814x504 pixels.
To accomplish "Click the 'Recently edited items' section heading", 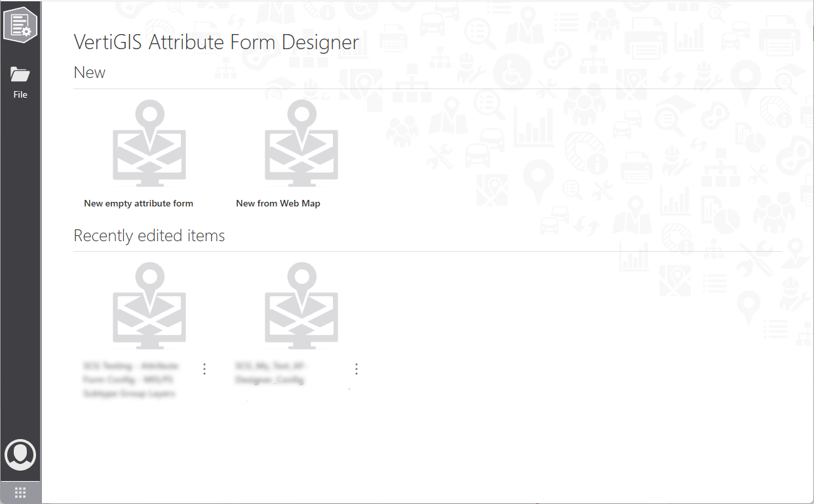I will pos(149,236).
